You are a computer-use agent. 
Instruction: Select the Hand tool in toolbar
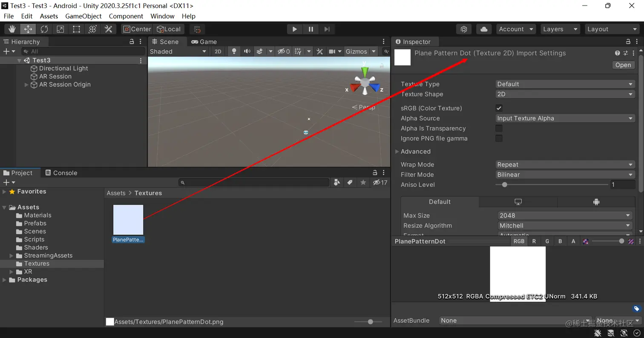click(12, 29)
